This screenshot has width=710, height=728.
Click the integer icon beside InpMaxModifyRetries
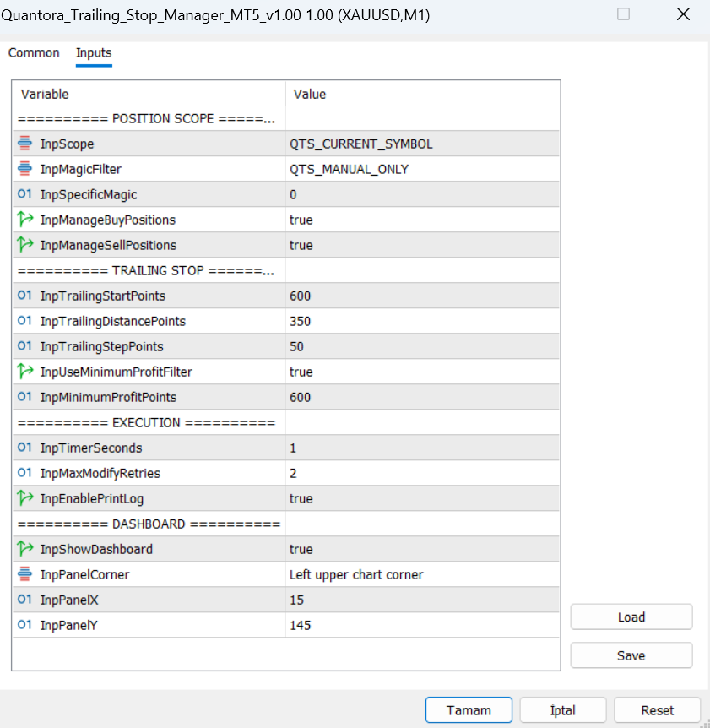tap(24, 473)
